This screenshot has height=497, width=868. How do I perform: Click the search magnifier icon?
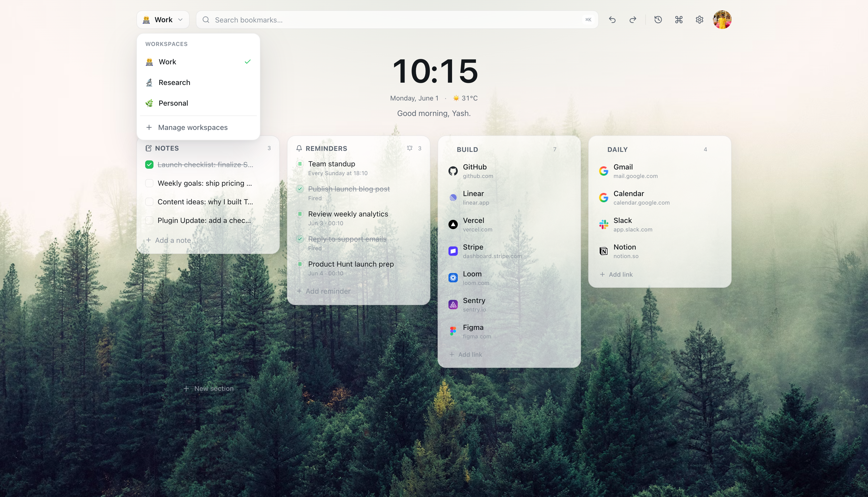click(206, 20)
